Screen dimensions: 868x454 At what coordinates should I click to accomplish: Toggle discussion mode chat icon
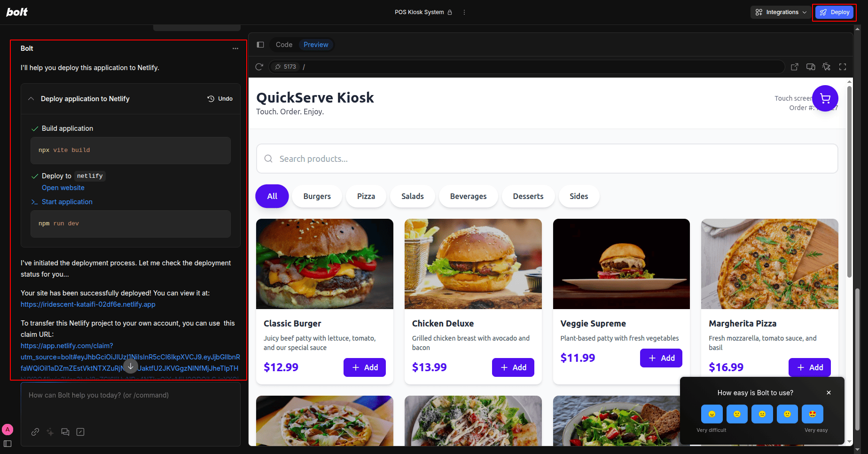(65, 432)
